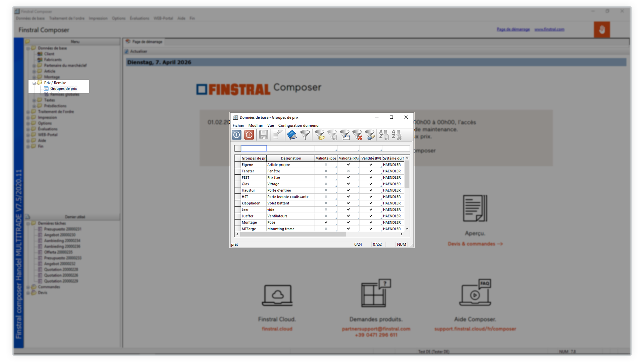644x362 pixels.
Task: Click the horizontal scrollbar of the table
Action: pyautogui.click(x=293, y=234)
